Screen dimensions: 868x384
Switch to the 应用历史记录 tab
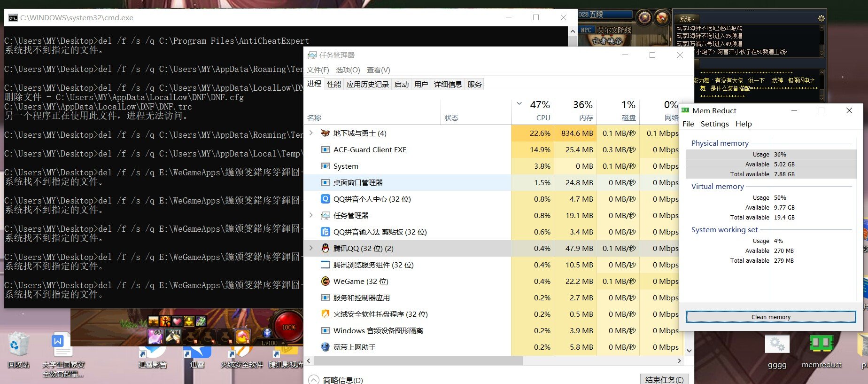click(368, 84)
